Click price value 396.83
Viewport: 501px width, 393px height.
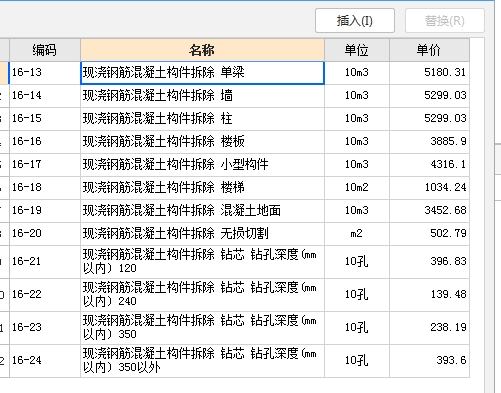448,261
